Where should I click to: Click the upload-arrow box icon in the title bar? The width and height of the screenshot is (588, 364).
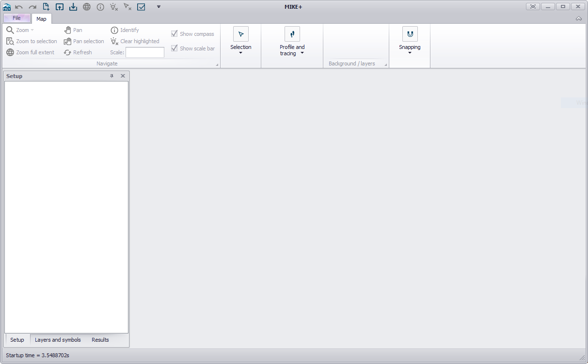(x=60, y=7)
